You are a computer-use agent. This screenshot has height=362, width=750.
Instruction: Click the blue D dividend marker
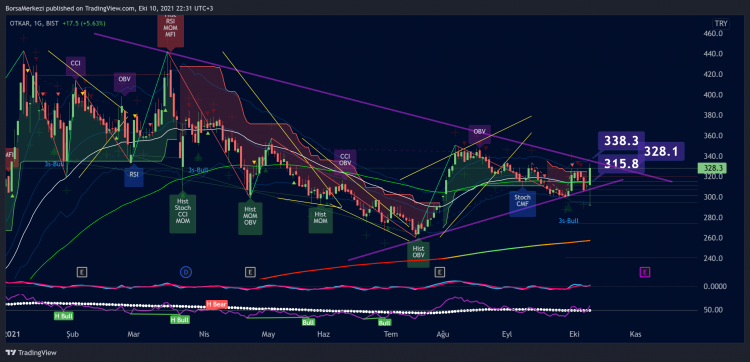[x=186, y=273]
